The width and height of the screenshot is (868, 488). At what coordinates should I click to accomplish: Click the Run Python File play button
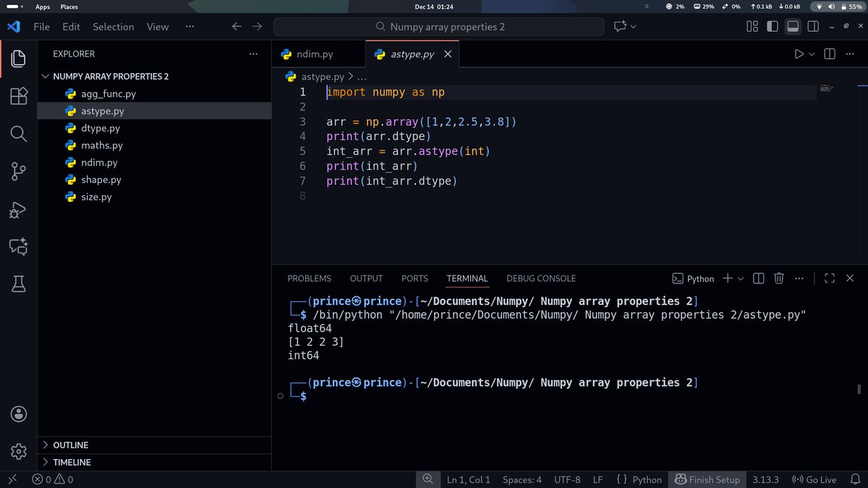tap(799, 54)
